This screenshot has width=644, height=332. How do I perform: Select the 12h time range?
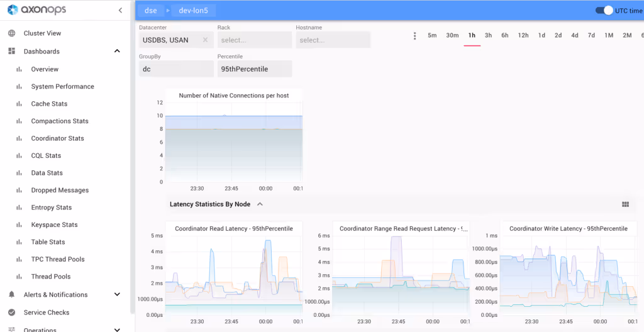pos(523,36)
